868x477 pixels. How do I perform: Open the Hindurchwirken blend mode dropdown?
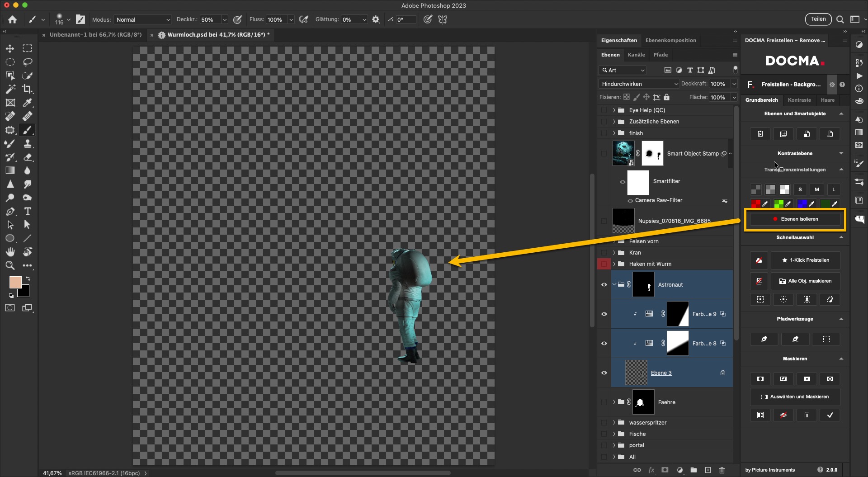click(639, 84)
